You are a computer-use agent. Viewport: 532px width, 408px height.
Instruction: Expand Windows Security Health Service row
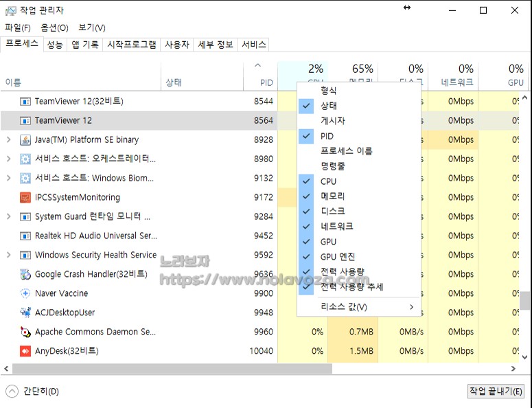point(9,255)
